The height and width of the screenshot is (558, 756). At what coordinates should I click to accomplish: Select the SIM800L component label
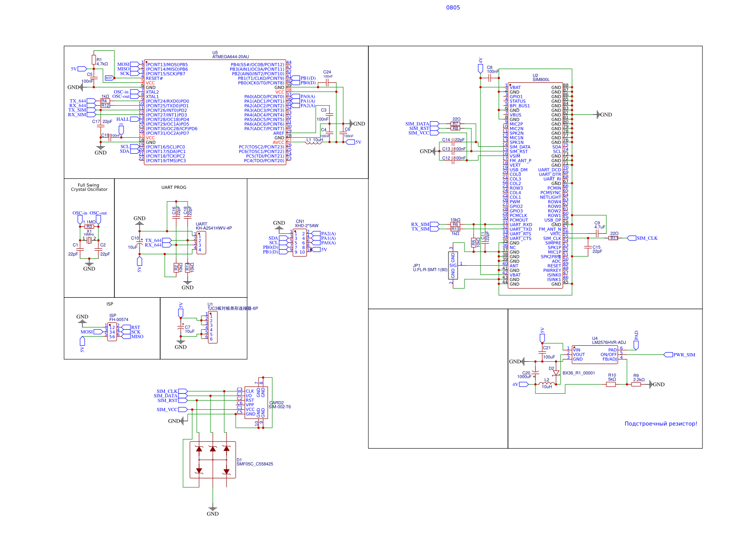click(x=541, y=80)
